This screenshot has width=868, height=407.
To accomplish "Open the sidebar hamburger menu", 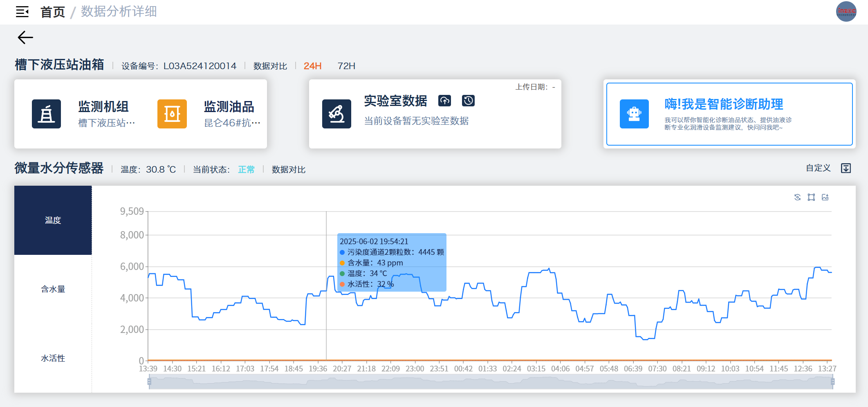I will tap(21, 12).
